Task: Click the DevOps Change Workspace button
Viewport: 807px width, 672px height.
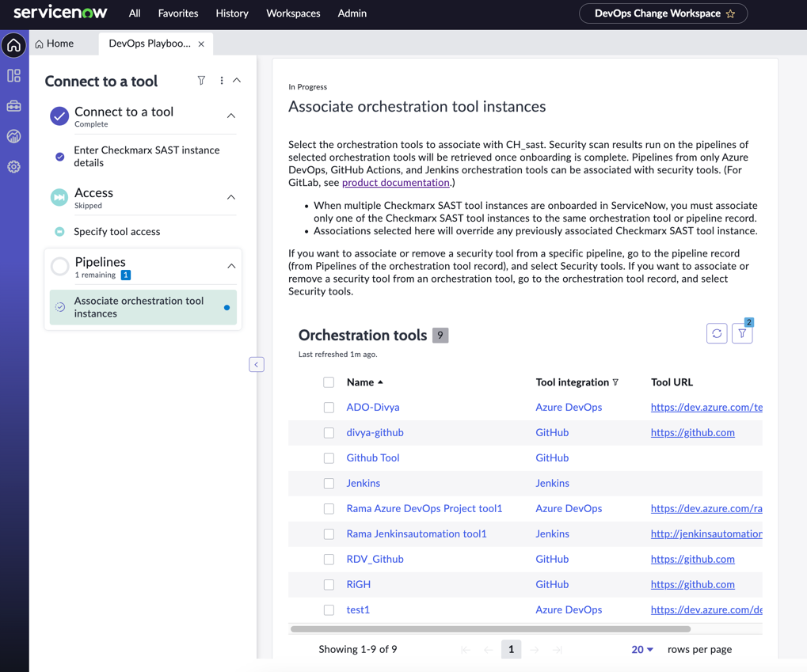Action: [x=663, y=13]
